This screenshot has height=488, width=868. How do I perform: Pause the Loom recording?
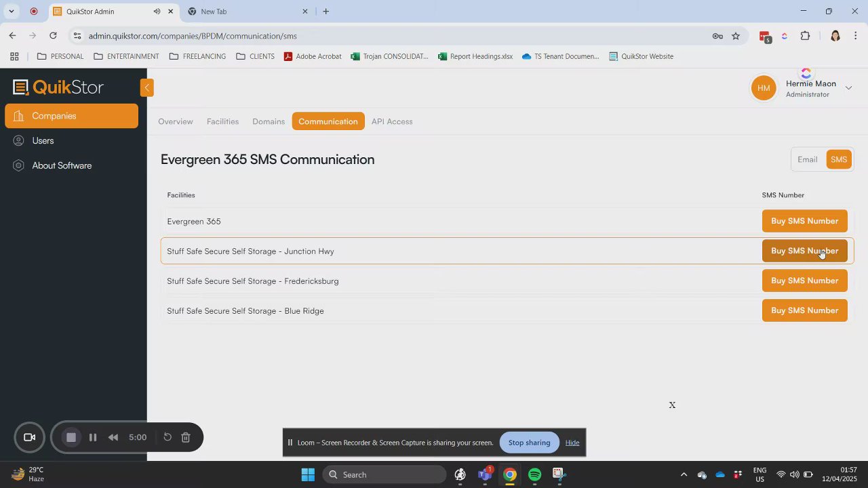(x=93, y=437)
